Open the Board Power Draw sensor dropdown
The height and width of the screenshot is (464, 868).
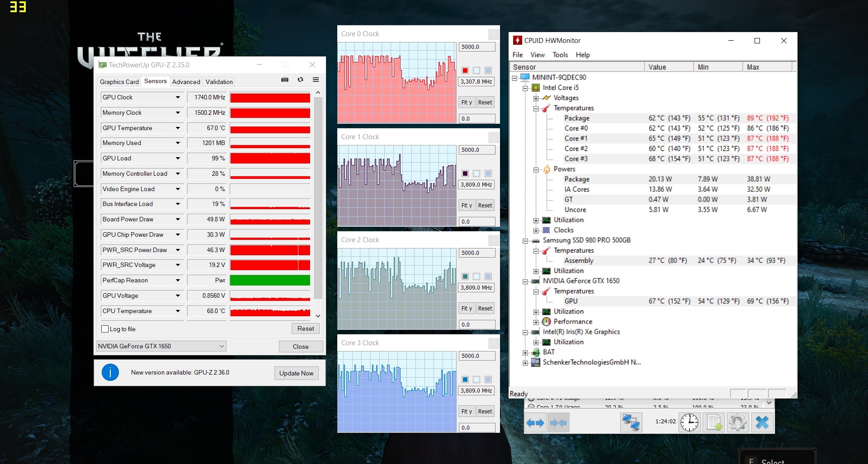pyautogui.click(x=178, y=219)
